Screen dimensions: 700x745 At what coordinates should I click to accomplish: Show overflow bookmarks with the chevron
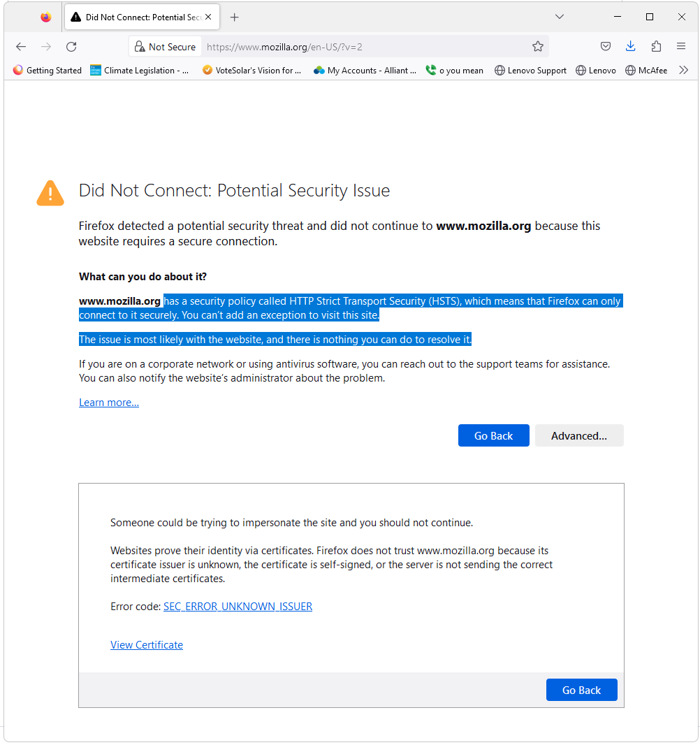tap(684, 70)
